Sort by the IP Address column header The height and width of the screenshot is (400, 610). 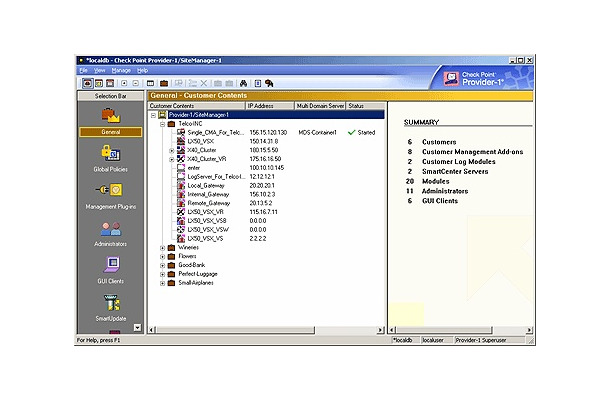point(270,106)
